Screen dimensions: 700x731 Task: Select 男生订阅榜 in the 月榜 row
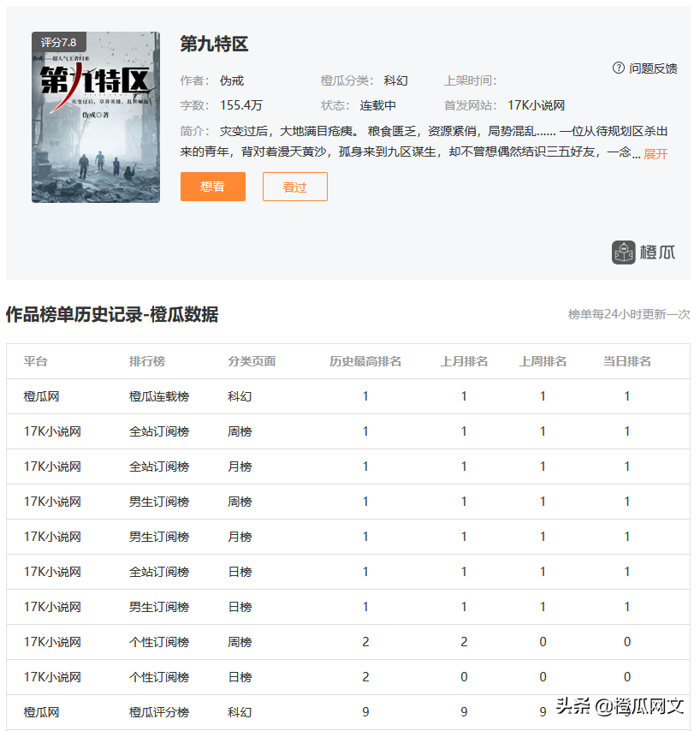159,537
